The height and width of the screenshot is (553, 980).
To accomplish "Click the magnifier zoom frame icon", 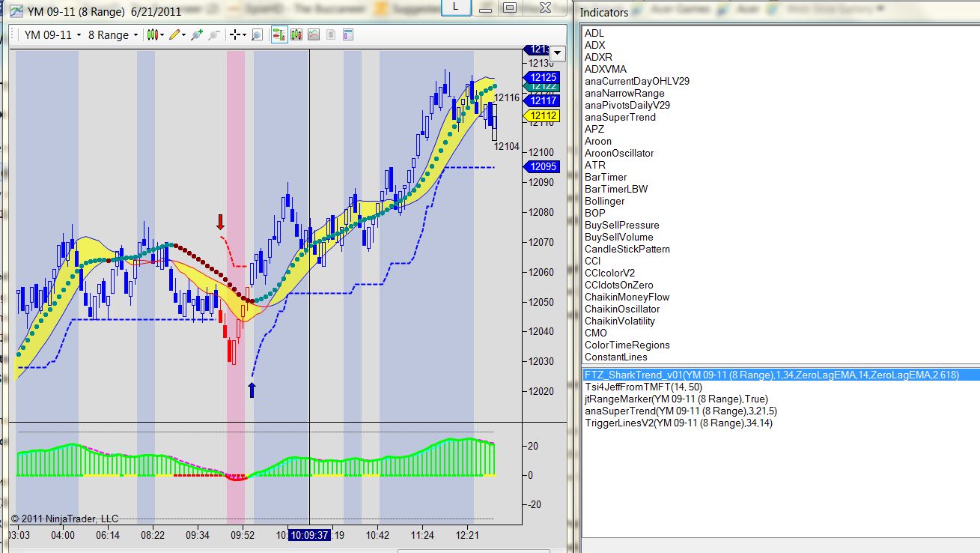I will (x=257, y=34).
